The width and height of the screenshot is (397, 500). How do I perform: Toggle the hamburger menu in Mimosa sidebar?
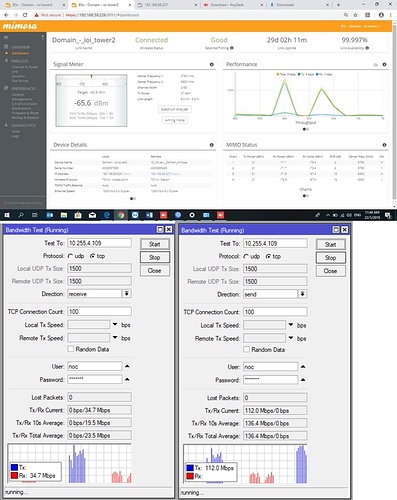pyautogui.click(x=6, y=37)
